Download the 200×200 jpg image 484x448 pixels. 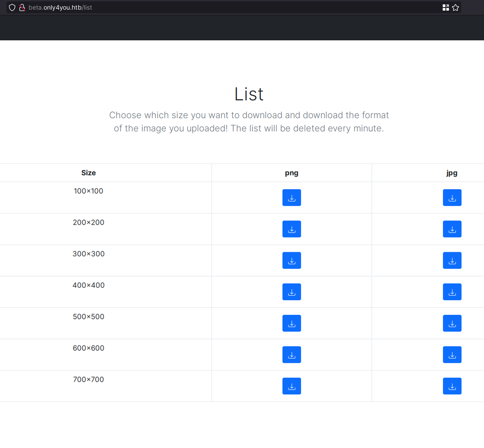click(x=452, y=229)
